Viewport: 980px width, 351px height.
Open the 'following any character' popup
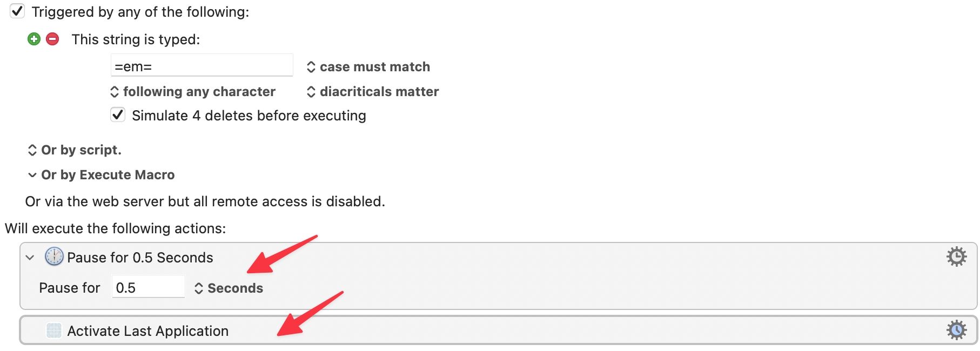[193, 92]
